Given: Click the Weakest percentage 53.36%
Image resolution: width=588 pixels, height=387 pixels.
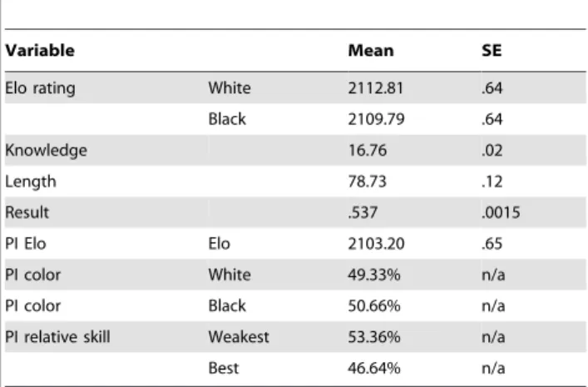Looking at the screenshot, I should pyautogui.click(x=374, y=337).
